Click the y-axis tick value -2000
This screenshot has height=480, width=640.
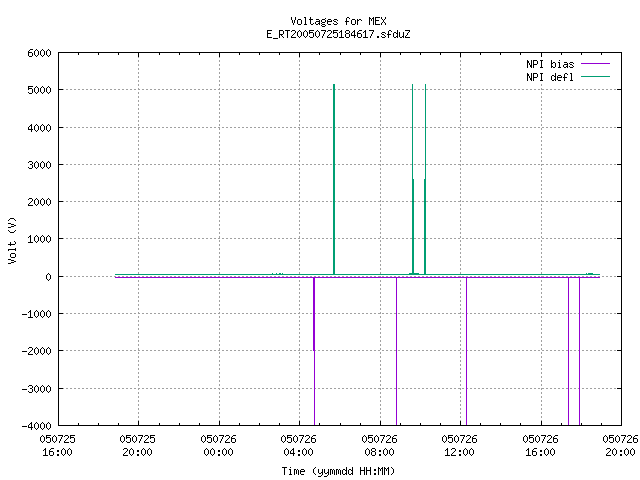click(36, 351)
